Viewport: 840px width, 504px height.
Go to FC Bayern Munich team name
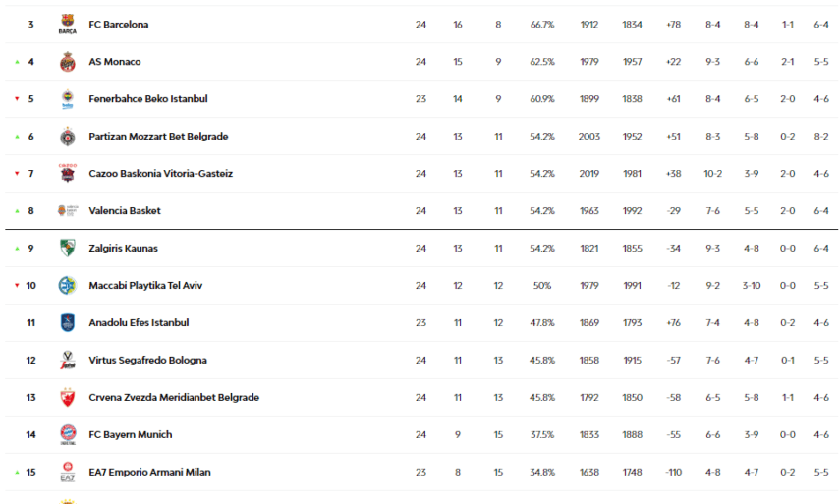130,435
